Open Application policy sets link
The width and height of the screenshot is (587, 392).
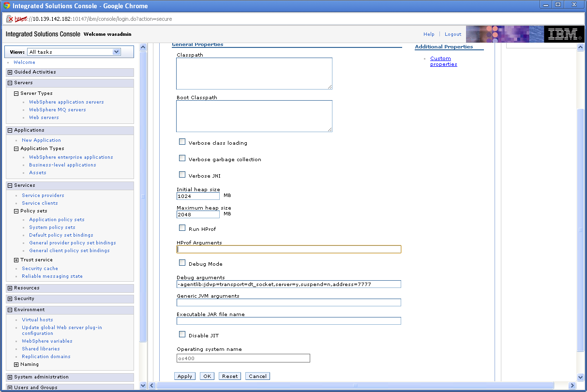click(57, 220)
